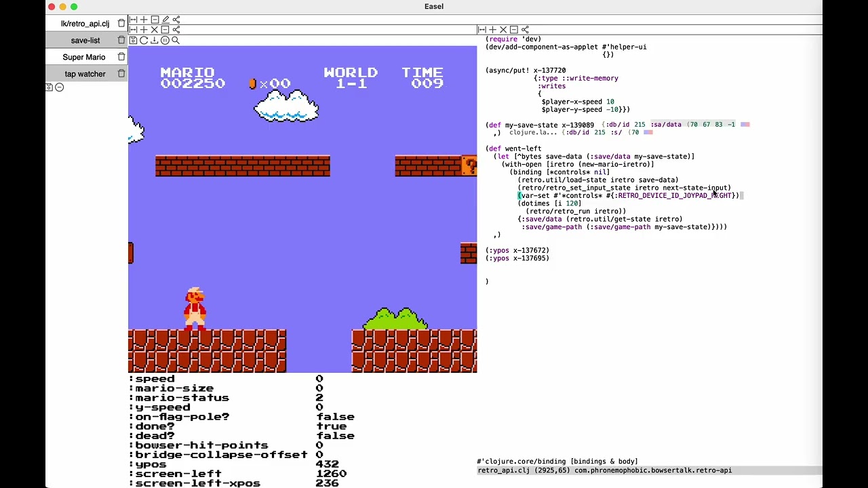Screen dimensions: 868x488
Task: Click the '(retro/retro_run iretro))' code line
Action: pyautogui.click(x=576, y=211)
